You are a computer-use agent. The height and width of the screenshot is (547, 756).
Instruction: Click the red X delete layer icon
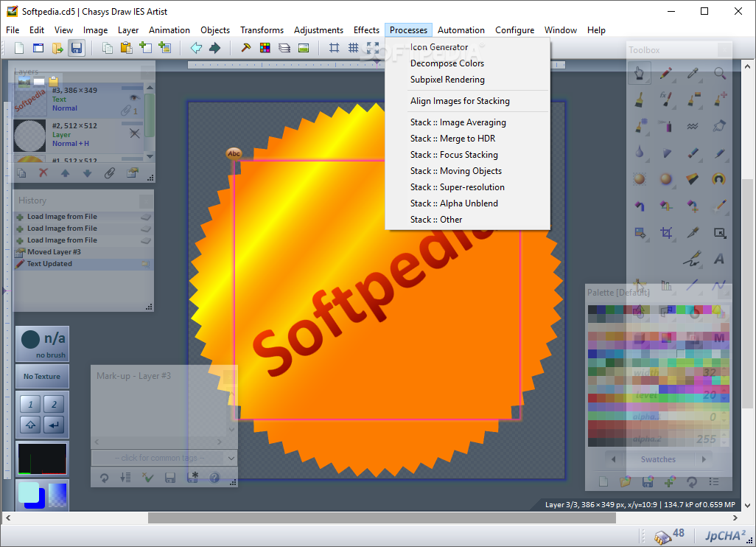[x=43, y=173]
